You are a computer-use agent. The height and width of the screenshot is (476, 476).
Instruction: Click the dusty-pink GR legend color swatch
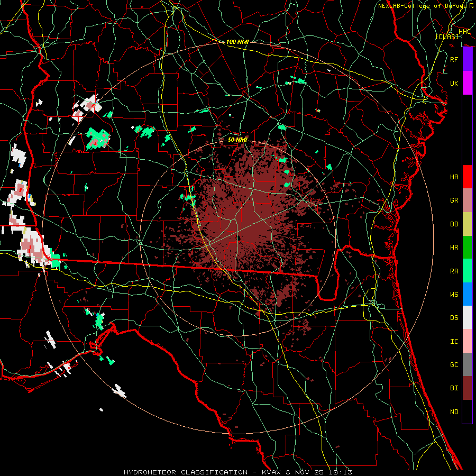tap(467, 200)
